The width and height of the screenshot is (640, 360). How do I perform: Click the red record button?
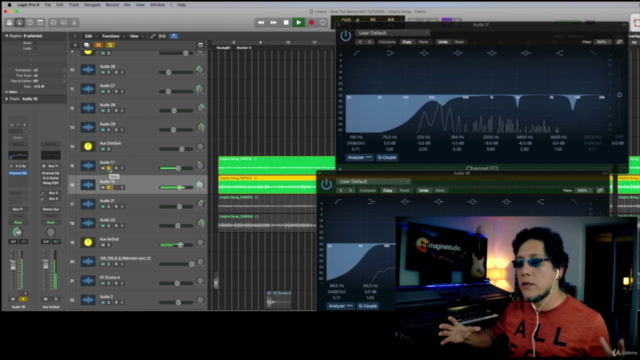(311, 22)
